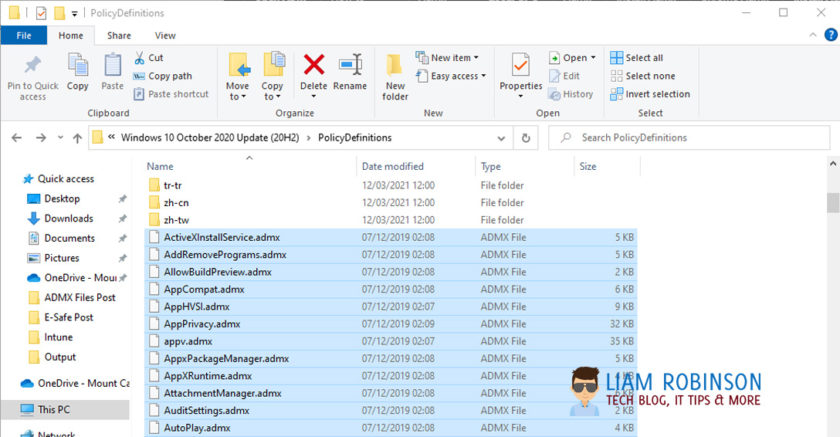
Task: Select AttachmentManager.admx file
Action: coord(391,393)
